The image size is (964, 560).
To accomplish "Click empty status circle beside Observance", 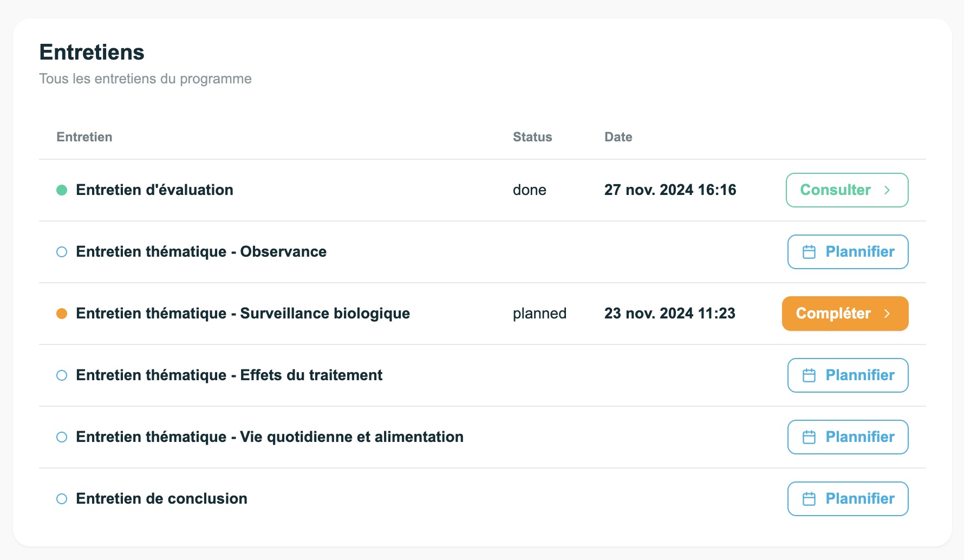I will (x=62, y=252).
